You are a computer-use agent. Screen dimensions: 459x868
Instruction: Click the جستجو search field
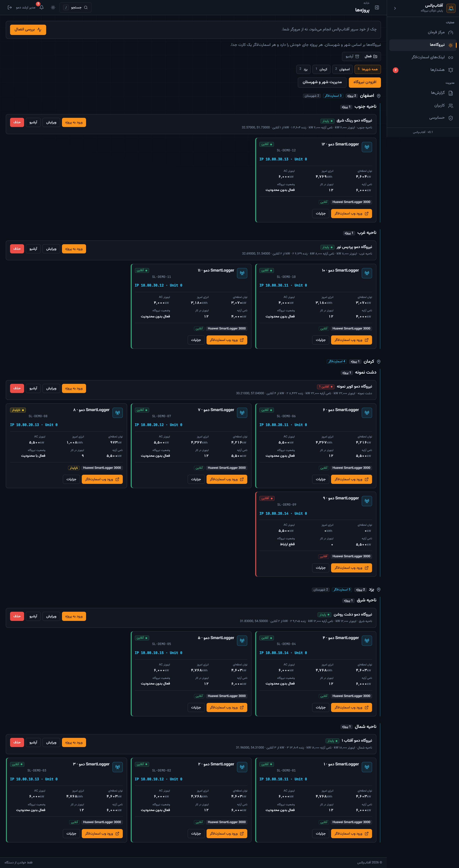click(x=76, y=7)
